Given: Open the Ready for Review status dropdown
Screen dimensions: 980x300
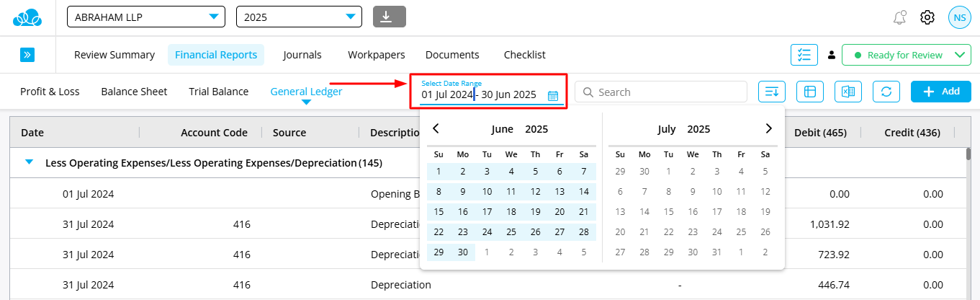Looking at the screenshot, I should (x=906, y=55).
